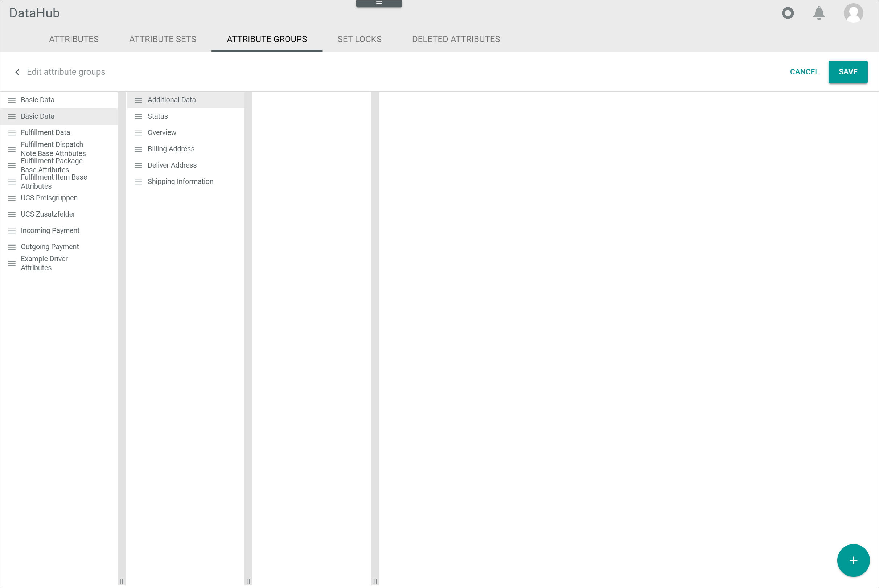Click the drag handle icon for Fulfillment Data
The image size is (879, 588).
[12, 132]
